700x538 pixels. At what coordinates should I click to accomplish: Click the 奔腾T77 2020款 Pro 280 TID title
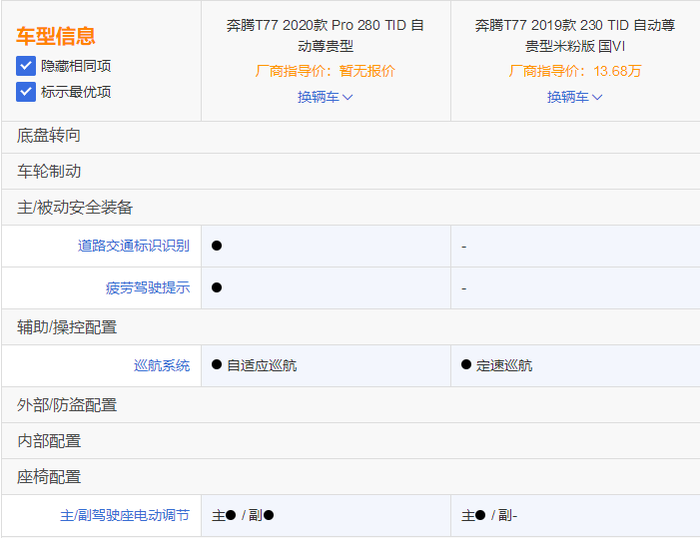coord(325,36)
